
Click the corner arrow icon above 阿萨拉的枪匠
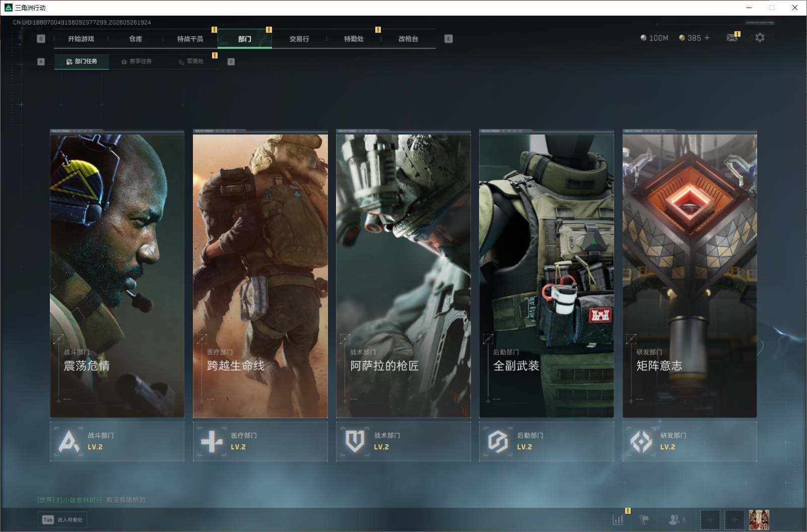point(345,339)
